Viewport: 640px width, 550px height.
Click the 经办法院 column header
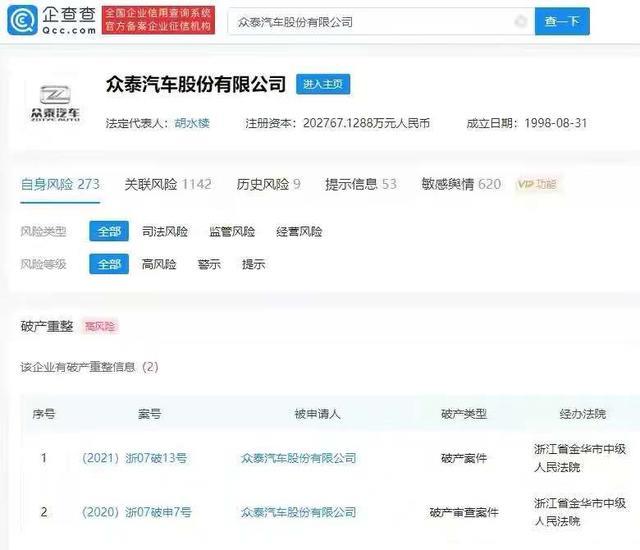(x=582, y=414)
